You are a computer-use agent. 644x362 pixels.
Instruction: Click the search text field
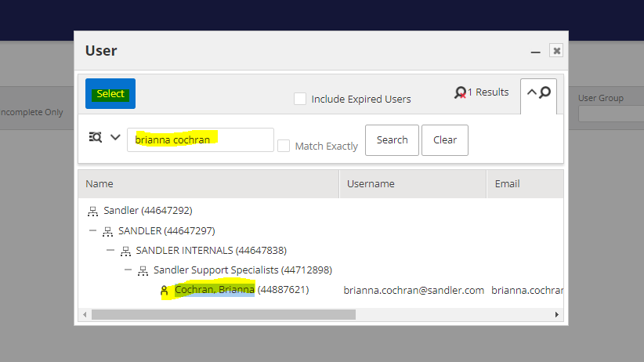pyautogui.click(x=200, y=140)
